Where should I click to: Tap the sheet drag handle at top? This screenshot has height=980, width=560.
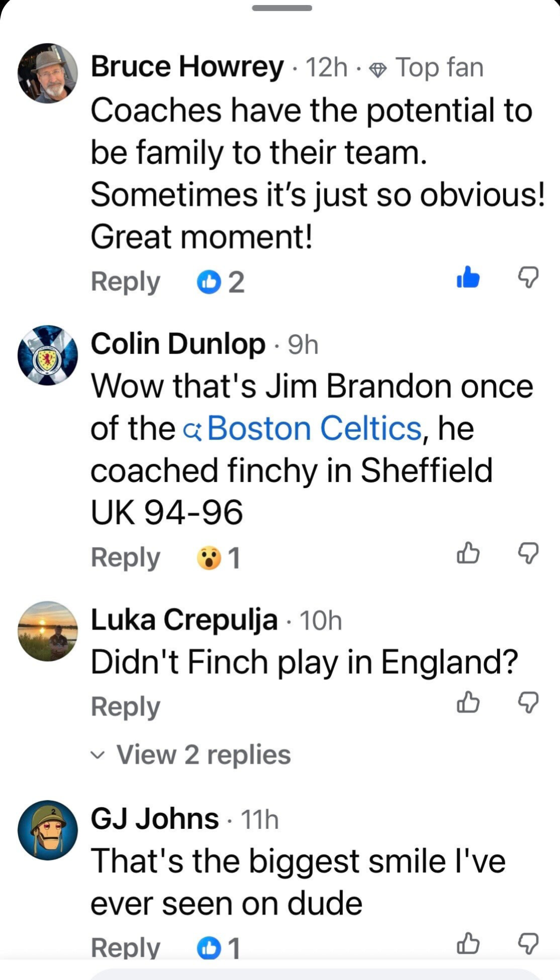click(282, 8)
